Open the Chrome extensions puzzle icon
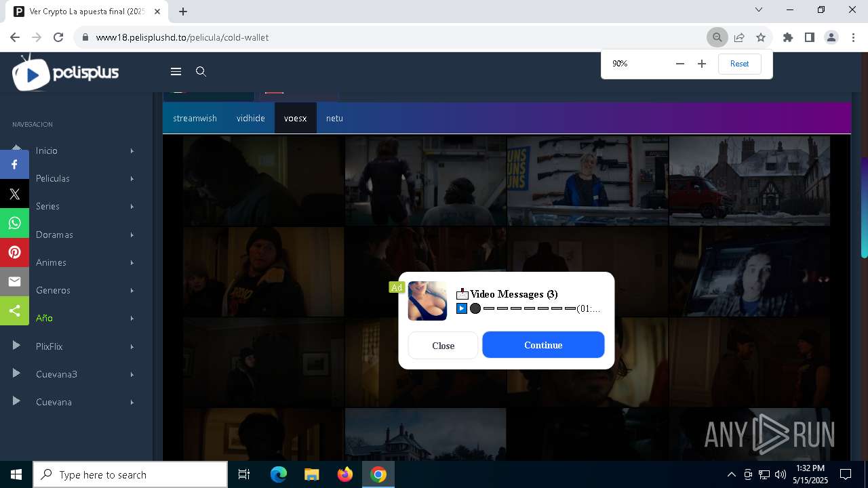Viewport: 868px width, 488px height. (x=788, y=37)
